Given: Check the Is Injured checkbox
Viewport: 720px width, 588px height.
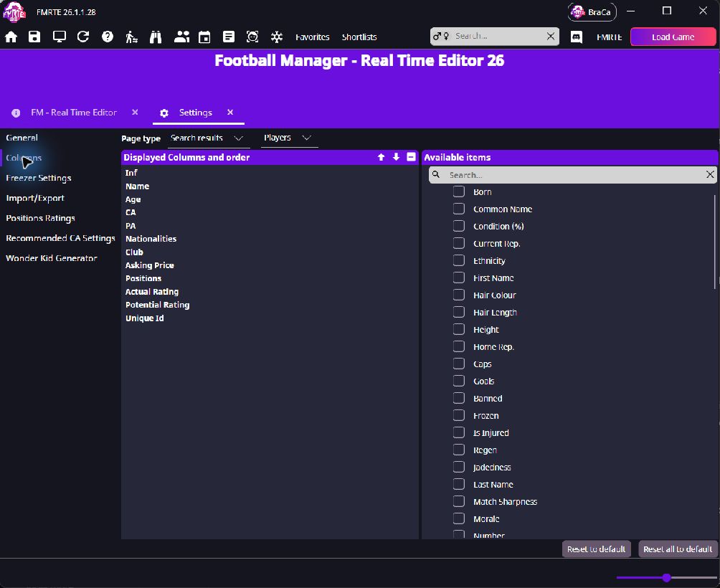Looking at the screenshot, I should click(459, 432).
